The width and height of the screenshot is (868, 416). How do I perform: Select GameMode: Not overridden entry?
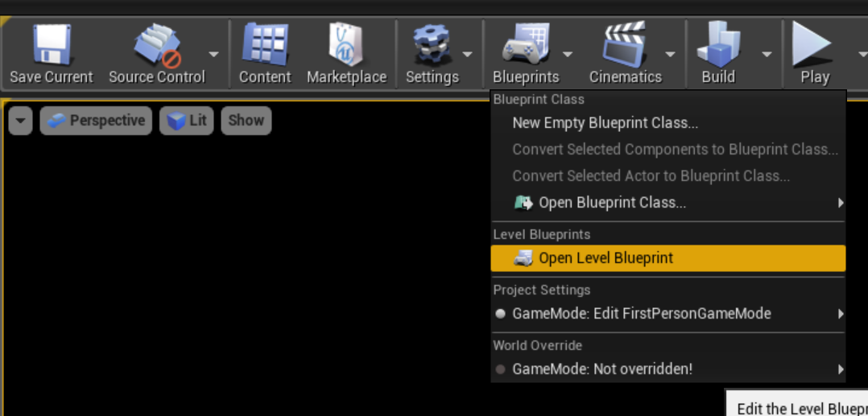tap(602, 369)
